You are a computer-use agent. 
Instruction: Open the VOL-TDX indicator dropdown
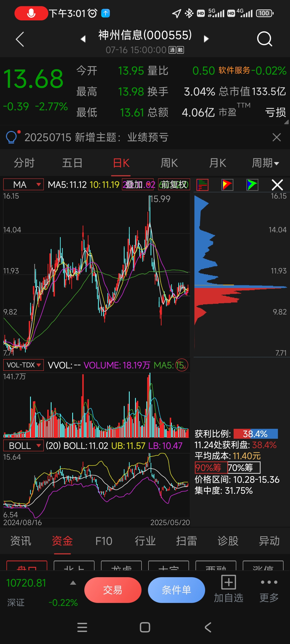(23, 365)
